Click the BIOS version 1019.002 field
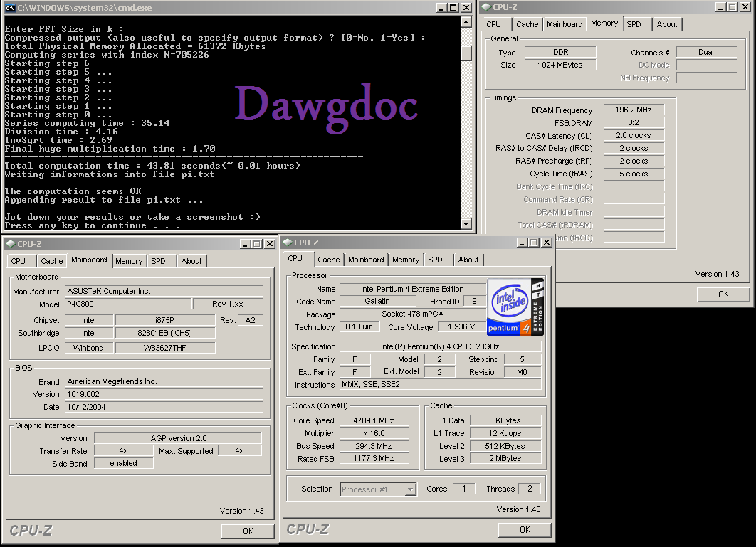The width and height of the screenshot is (756, 547). [x=164, y=394]
